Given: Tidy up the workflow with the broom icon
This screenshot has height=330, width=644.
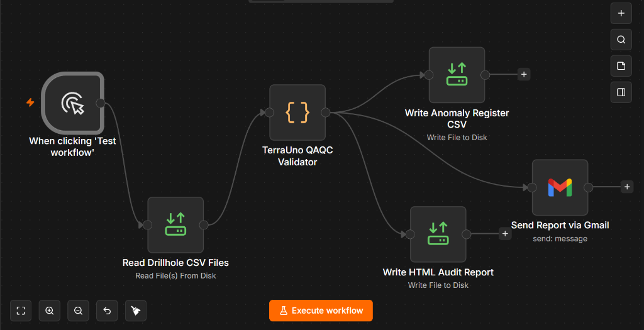Looking at the screenshot, I should 136,311.
